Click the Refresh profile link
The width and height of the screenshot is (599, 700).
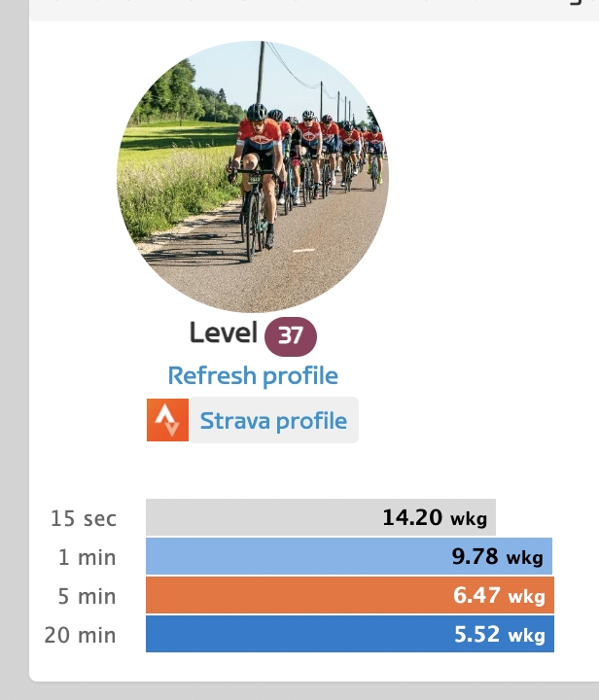pos(253,375)
